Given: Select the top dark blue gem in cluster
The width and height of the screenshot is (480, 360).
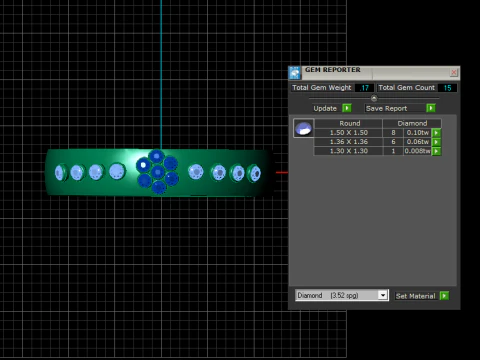Looking at the screenshot, I should [156, 156].
